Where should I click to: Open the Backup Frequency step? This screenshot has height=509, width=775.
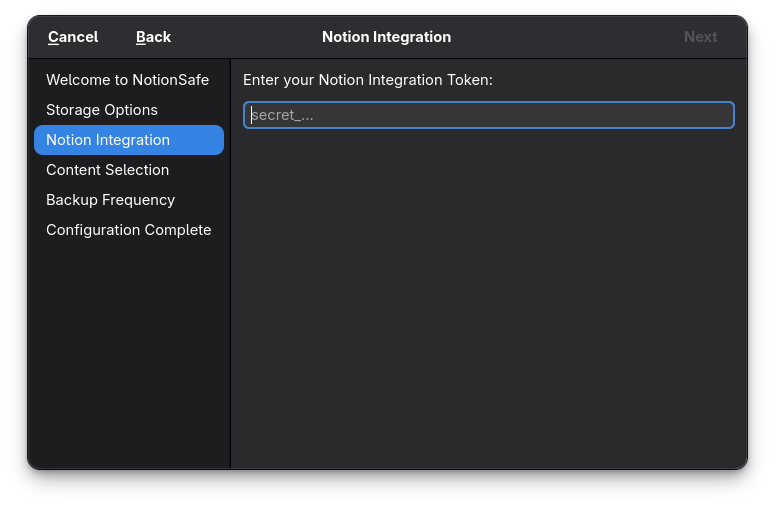(129, 200)
